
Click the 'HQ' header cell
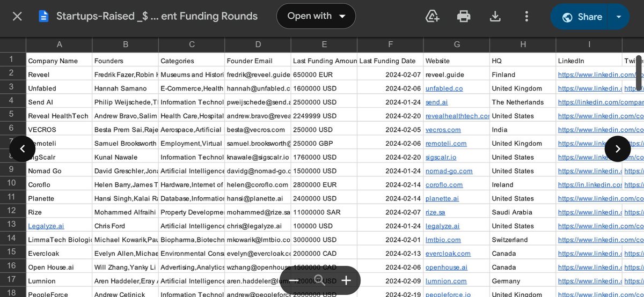coord(523,61)
